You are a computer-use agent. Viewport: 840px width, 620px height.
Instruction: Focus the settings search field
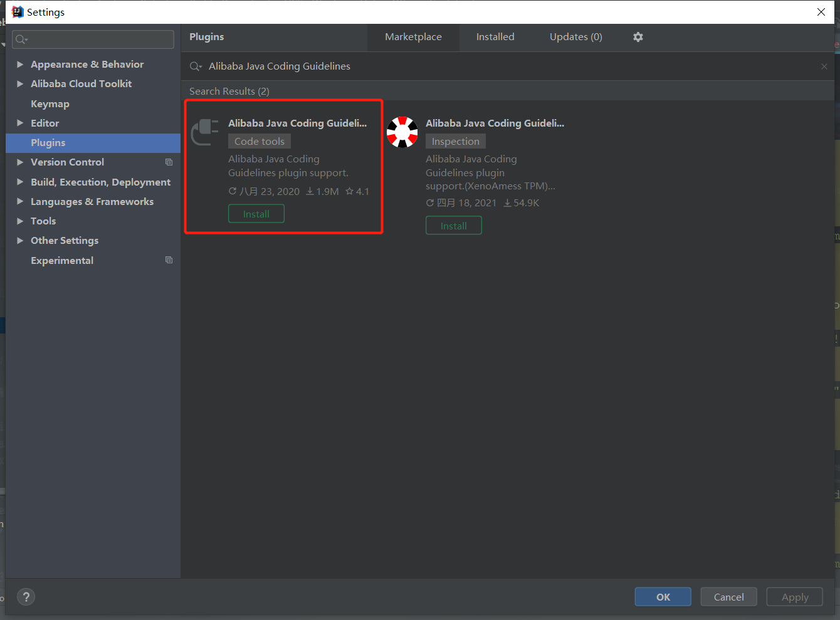[x=93, y=39]
